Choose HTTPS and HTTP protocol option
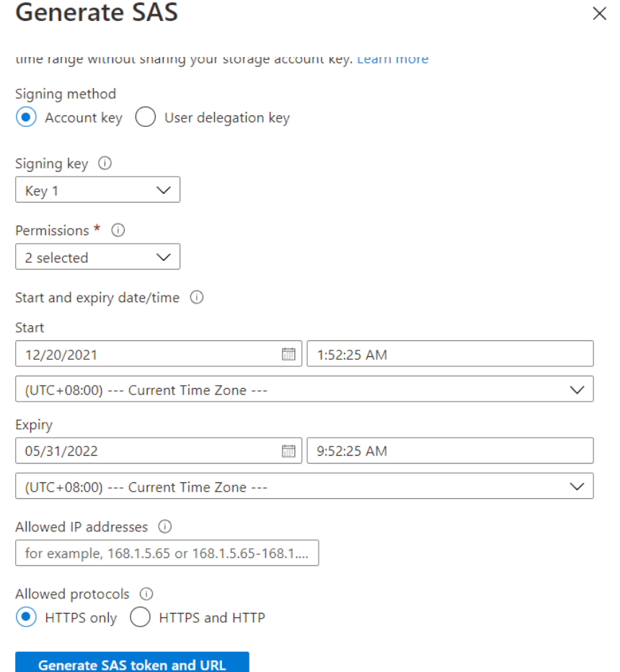 pyautogui.click(x=140, y=618)
